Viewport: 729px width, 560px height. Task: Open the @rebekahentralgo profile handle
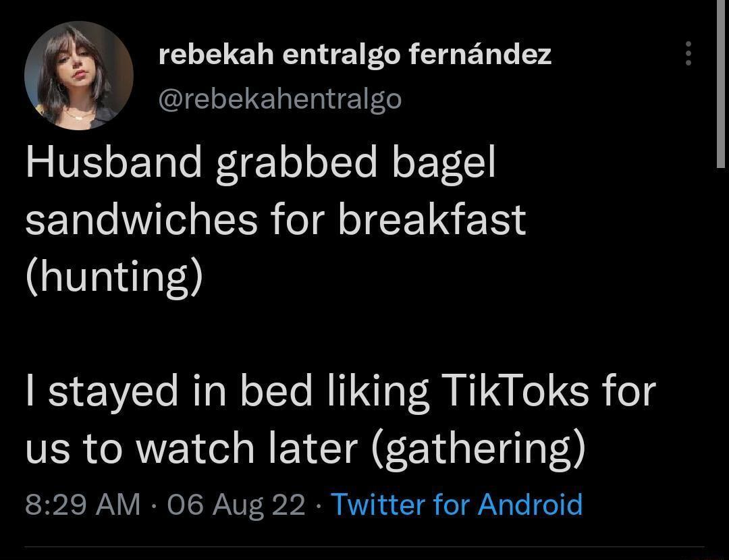(x=280, y=98)
